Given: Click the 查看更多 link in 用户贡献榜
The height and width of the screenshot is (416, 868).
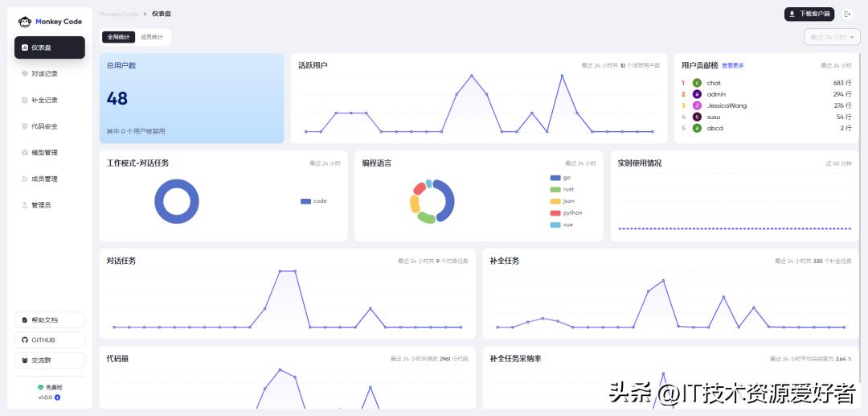Looking at the screenshot, I should click(733, 65).
